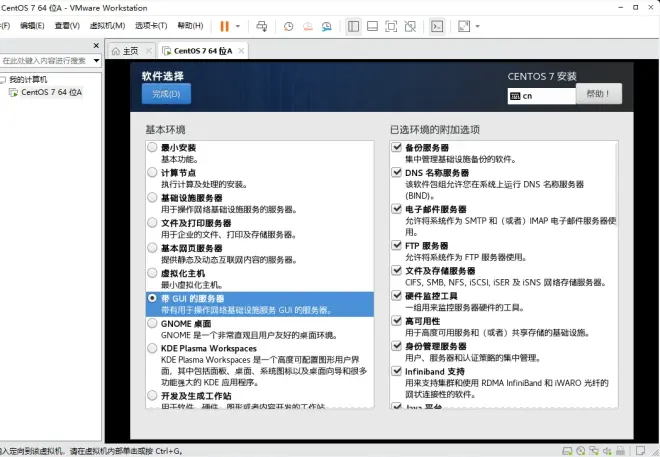Select the CentOS 7 64 位A VM icon in the library
The height and width of the screenshot is (457, 660).
(x=13, y=92)
